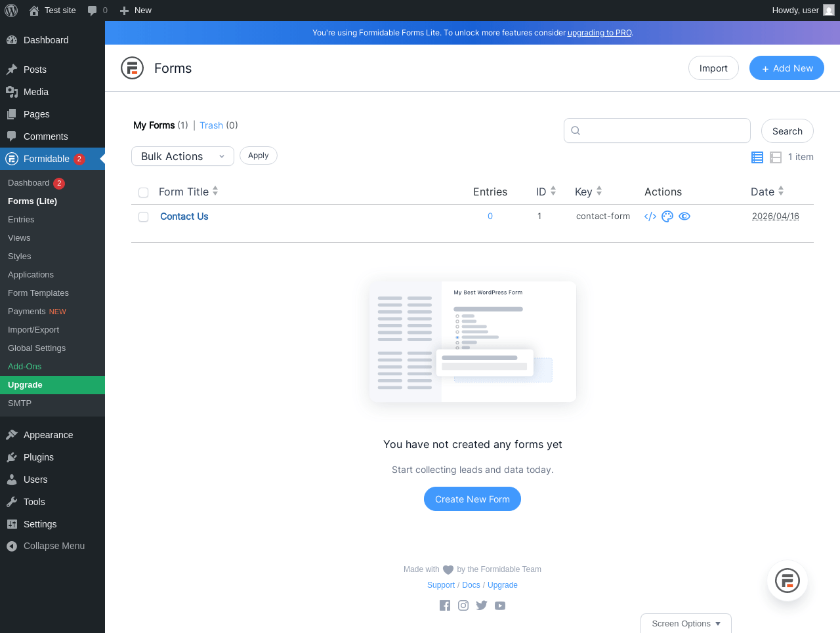Screen dimensions: 840x633
Task: Click the Import button
Action: pos(713,68)
